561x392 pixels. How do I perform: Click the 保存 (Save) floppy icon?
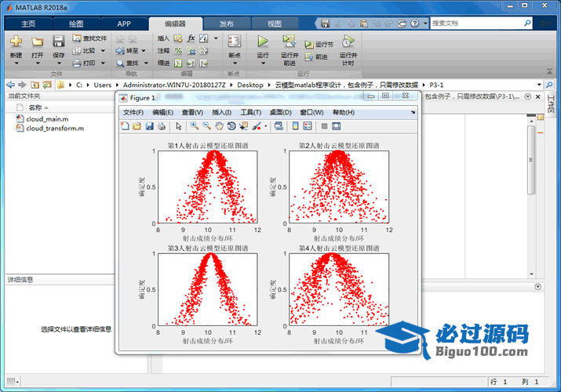coord(58,41)
